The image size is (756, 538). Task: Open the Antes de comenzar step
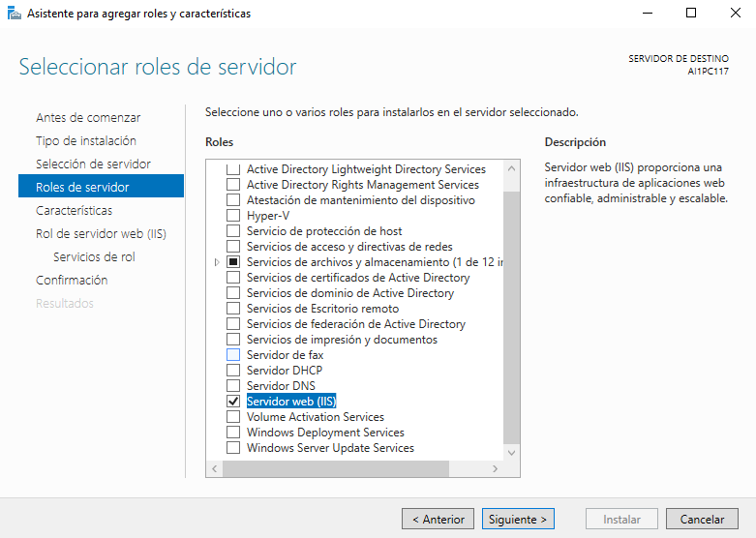[88, 118]
